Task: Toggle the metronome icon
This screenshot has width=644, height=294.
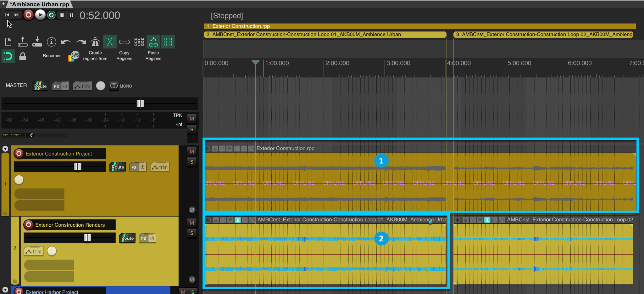Action: [95, 42]
